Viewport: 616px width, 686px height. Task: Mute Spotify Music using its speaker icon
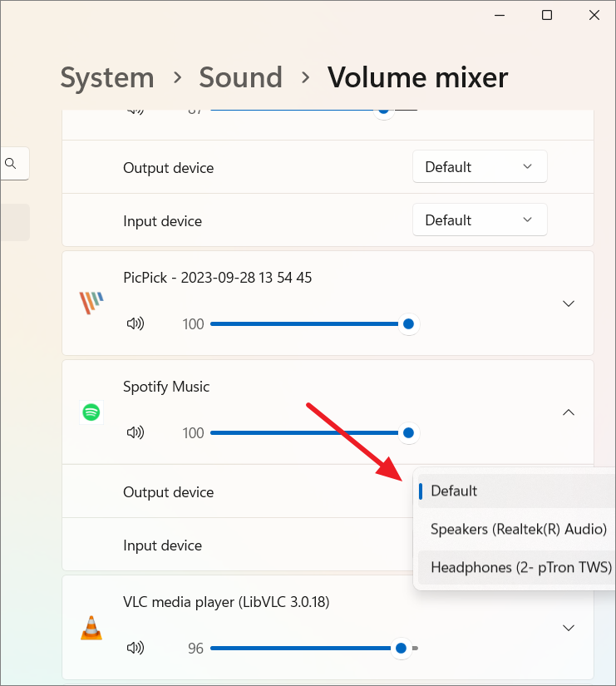(x=135, y=432)
